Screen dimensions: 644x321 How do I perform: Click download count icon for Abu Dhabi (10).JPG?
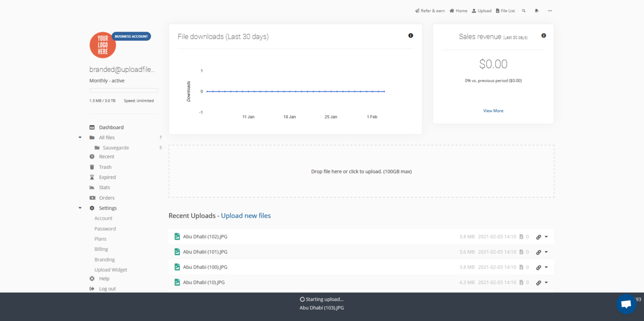pyautogui.click(x=522, y=282)
